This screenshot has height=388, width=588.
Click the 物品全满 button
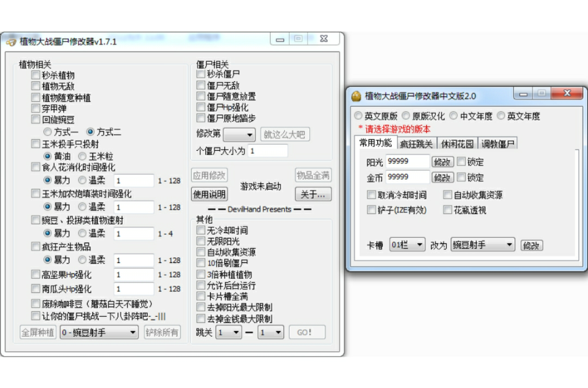pyautogui.click(x=313, y=175)
